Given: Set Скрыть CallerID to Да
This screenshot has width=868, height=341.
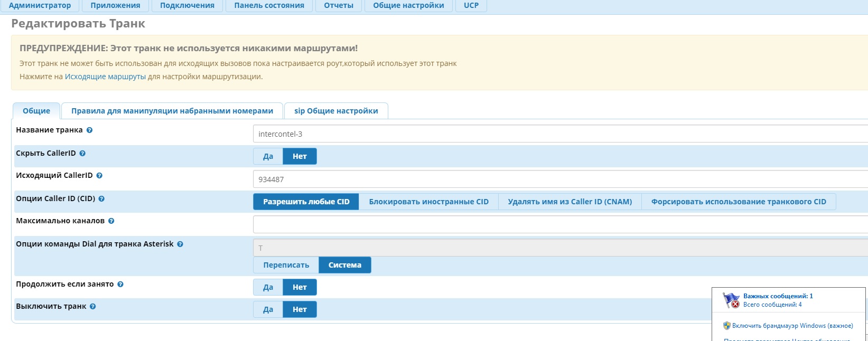Looking at the screenshot, I should coord(268,156).
